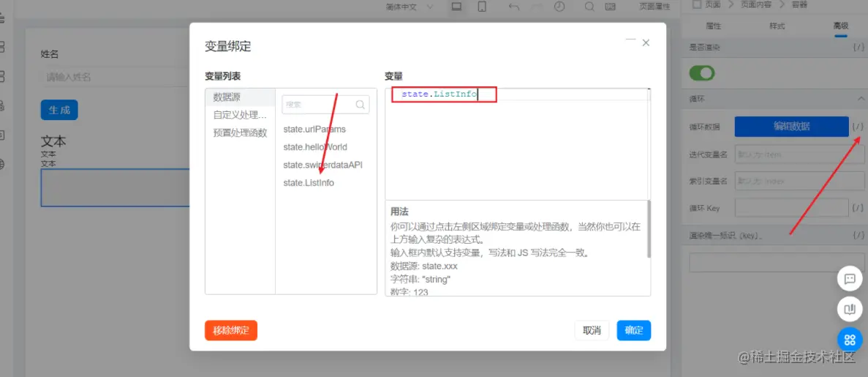Select 预置处理函数 category

click(241, 132)
